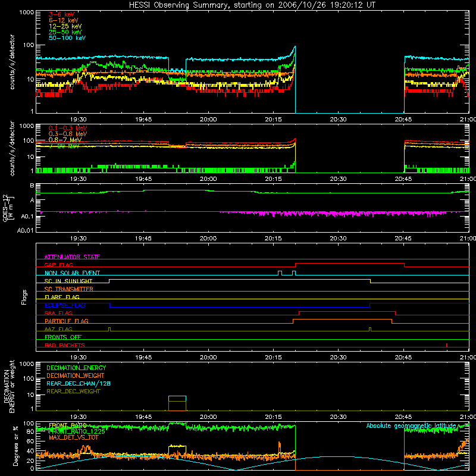The width and height of the screenshot is (476, 476).
Task: Click the Absolute geomagnetic latitude label
Action: [x=411, y=425]
